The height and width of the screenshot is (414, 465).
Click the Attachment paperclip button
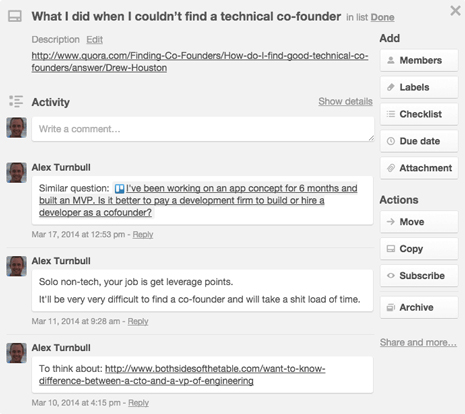419,168
